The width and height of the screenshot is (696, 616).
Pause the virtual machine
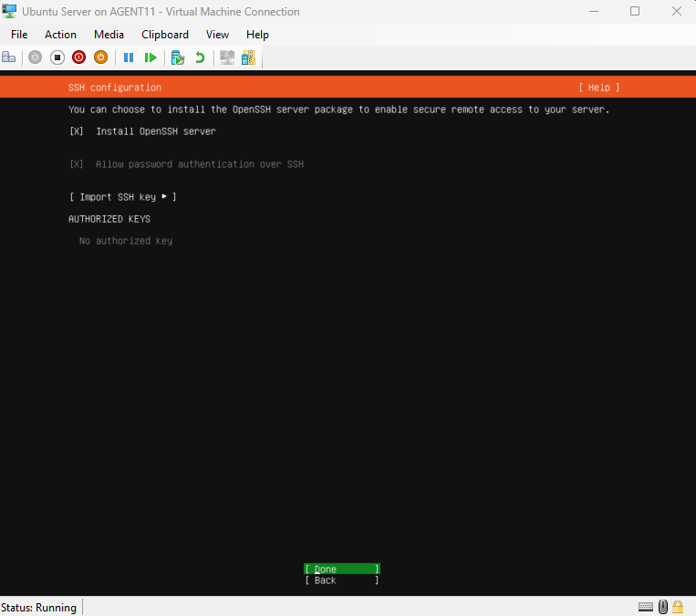pyautogui.click(x=129, y=57)
